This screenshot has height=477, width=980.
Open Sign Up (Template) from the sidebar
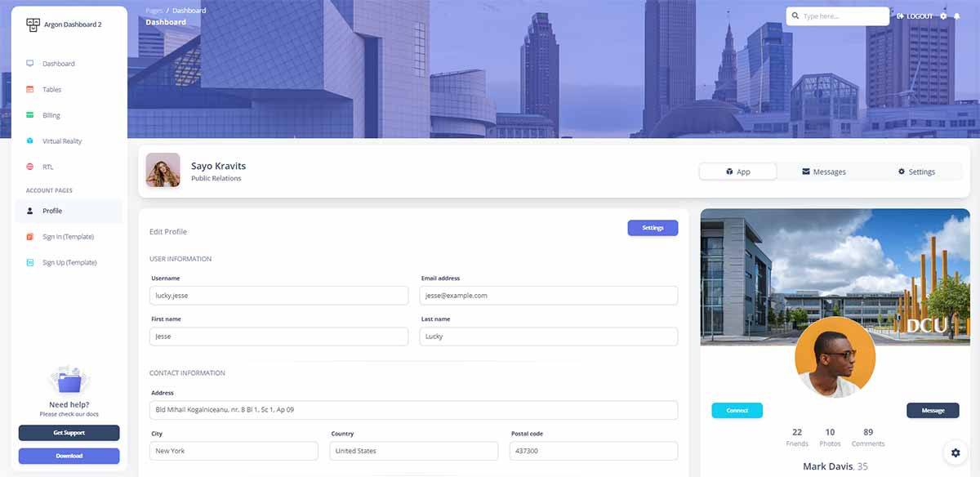(69, 261)
